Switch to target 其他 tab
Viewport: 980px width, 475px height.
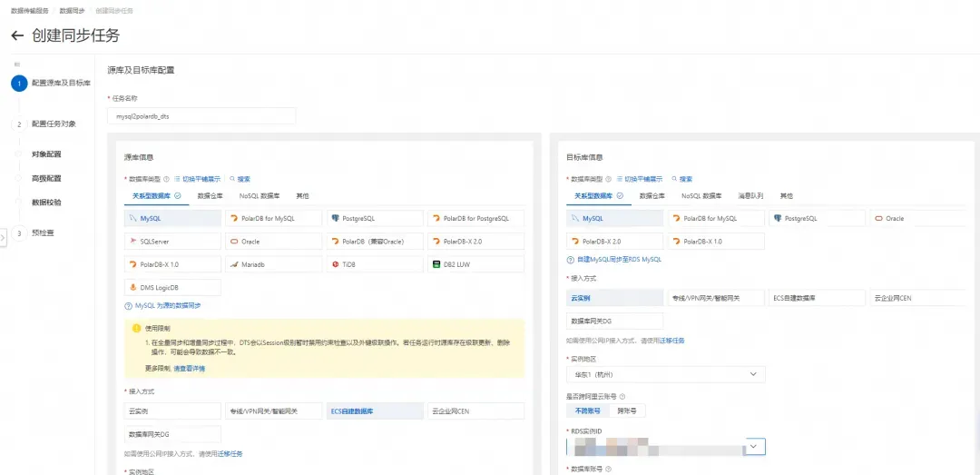(786, 196)
